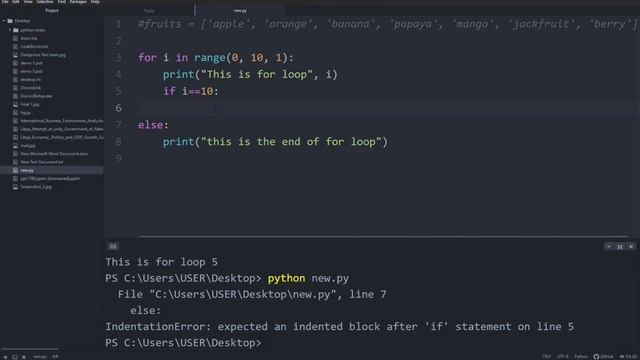Expand the python notes folder
Image resolution: width=640 pixels, height=360 pixels.
(10, 30)
